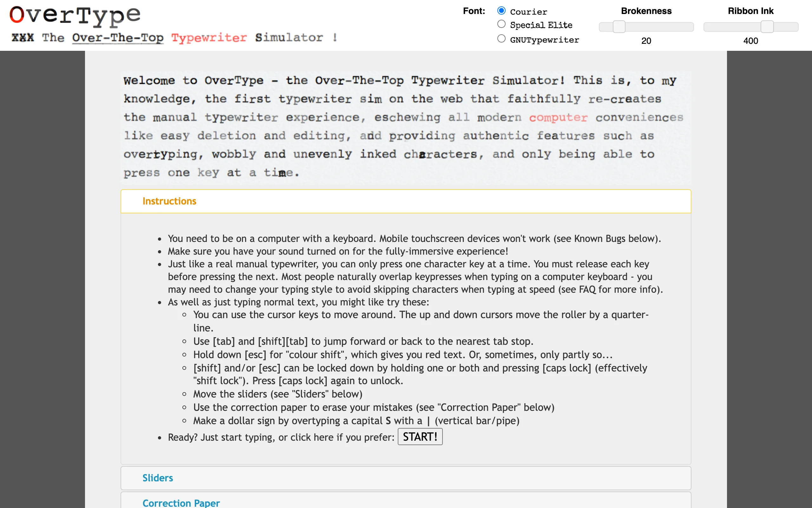Click 'press one key at a time.' on paper
The image size is (812, 508).
point(211,173)
